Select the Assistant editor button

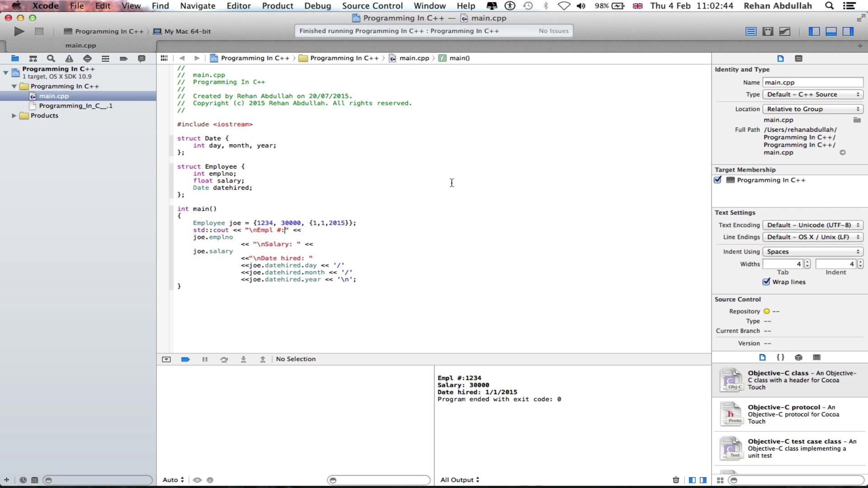point(768,31)
